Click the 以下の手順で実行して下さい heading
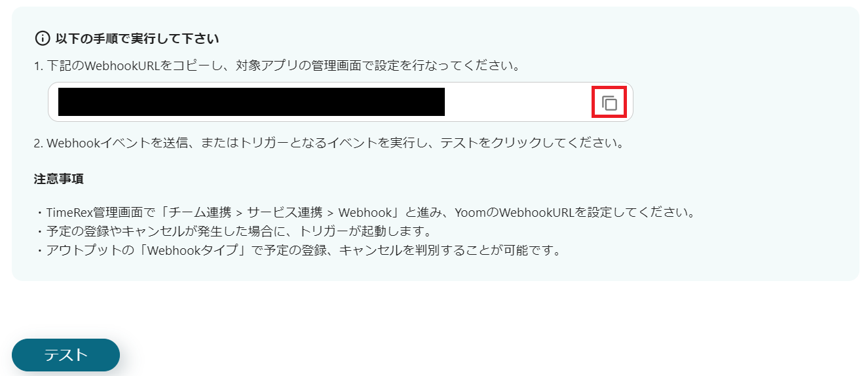The image size is (868, 376). click(x=137, y=39)
